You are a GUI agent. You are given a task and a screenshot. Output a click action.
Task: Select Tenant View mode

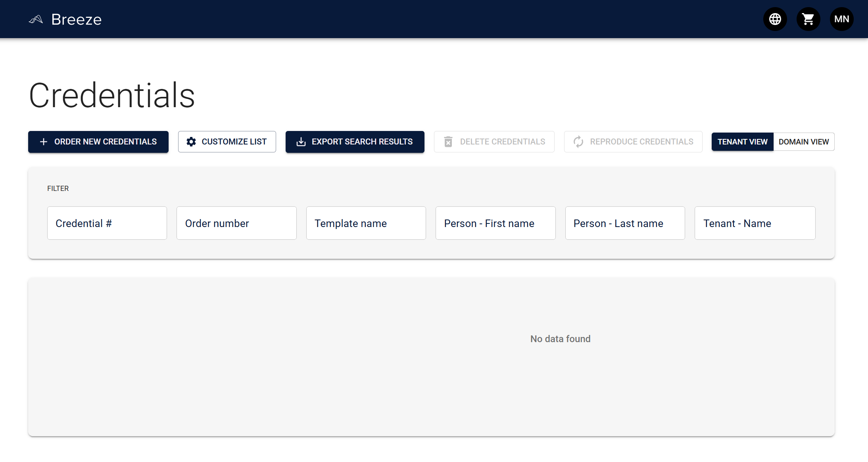742,142
